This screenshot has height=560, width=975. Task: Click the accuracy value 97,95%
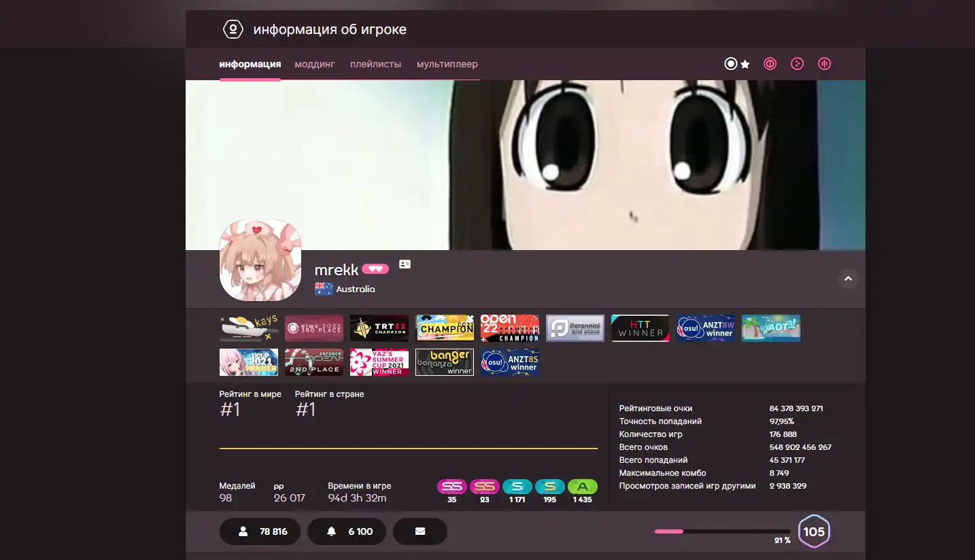[782, 421]
